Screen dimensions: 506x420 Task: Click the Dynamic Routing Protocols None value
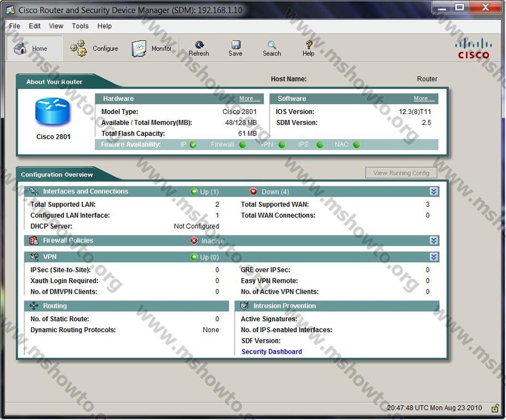pyautogui.click(x=211, y=330)
